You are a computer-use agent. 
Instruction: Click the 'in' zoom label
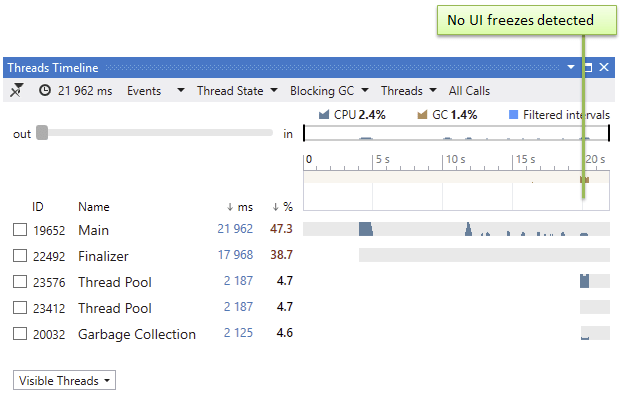[288, 134]
